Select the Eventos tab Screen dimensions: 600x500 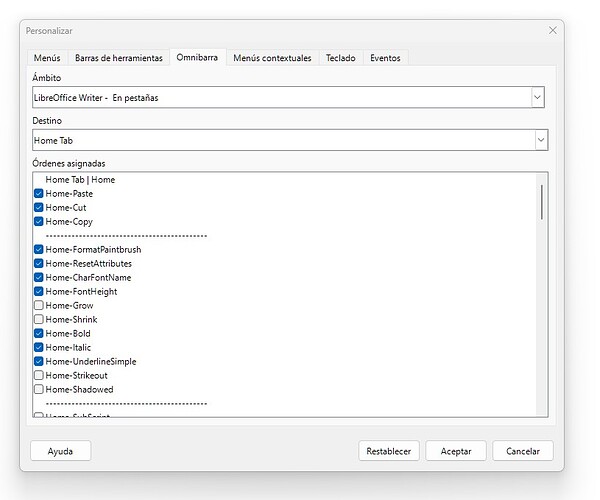click(385, 58)
